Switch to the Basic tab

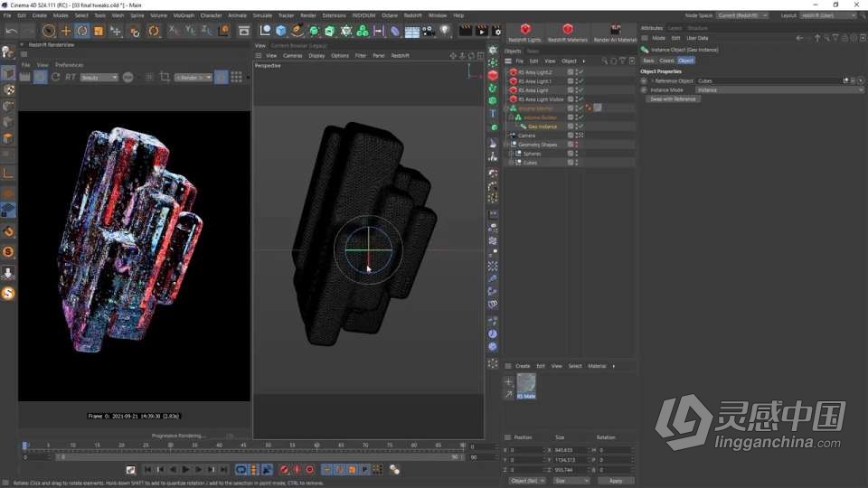(x=649, y=61)
